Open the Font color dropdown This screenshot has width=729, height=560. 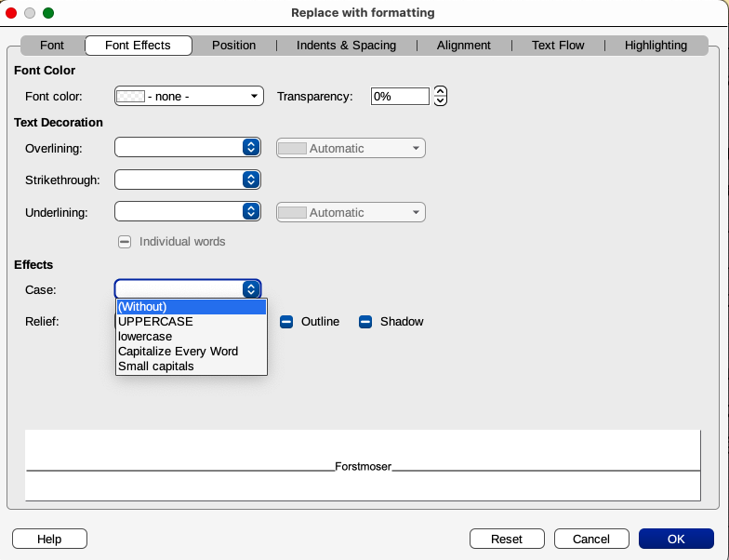(x=190, y=97)
